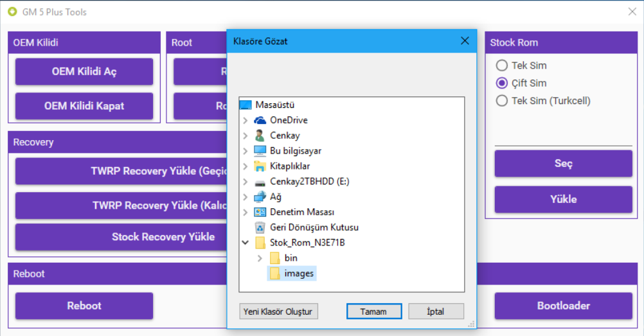
Task: Select the Cenkay2TBHDD (E:) drive icon
Action: pos(260,182)
